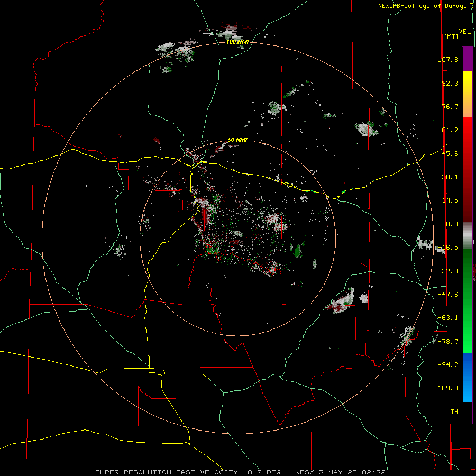Viewport: 476px width, 476px height.
Task: Click the 92.3 legend value
Action: pyautogui.click(x=450, y=83)
